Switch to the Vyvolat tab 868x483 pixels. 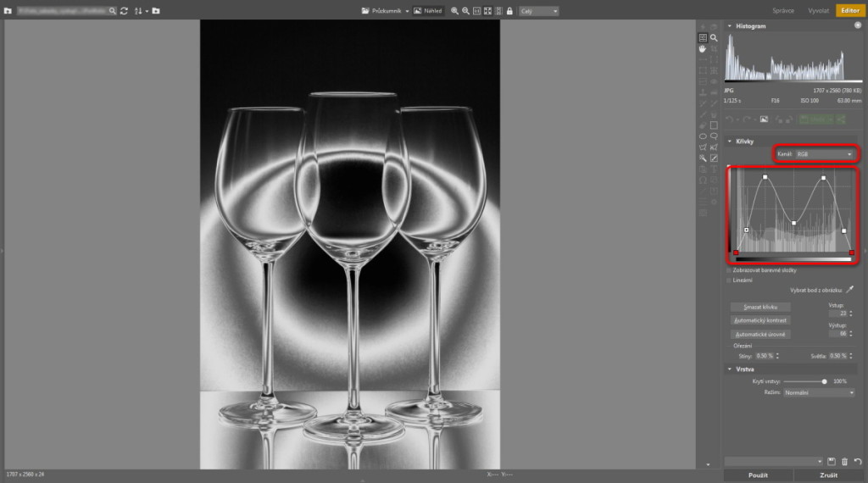coord(818,10)
